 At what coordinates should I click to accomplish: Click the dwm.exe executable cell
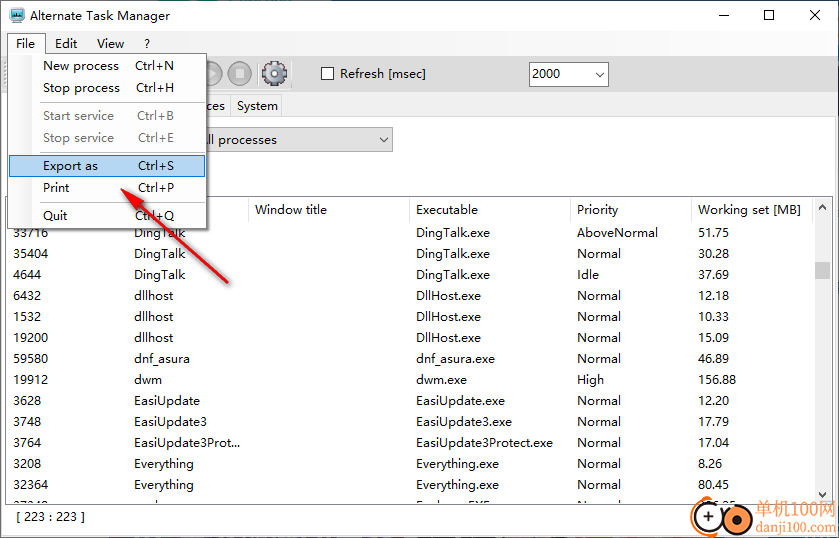point(441,380)
